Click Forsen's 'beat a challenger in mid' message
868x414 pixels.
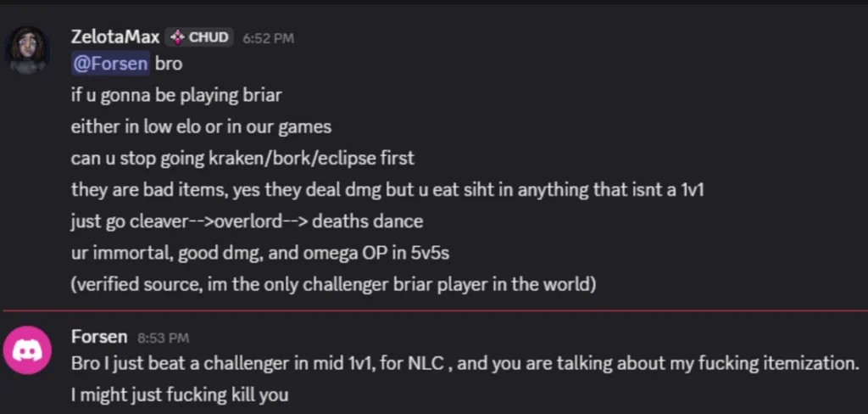465,364
